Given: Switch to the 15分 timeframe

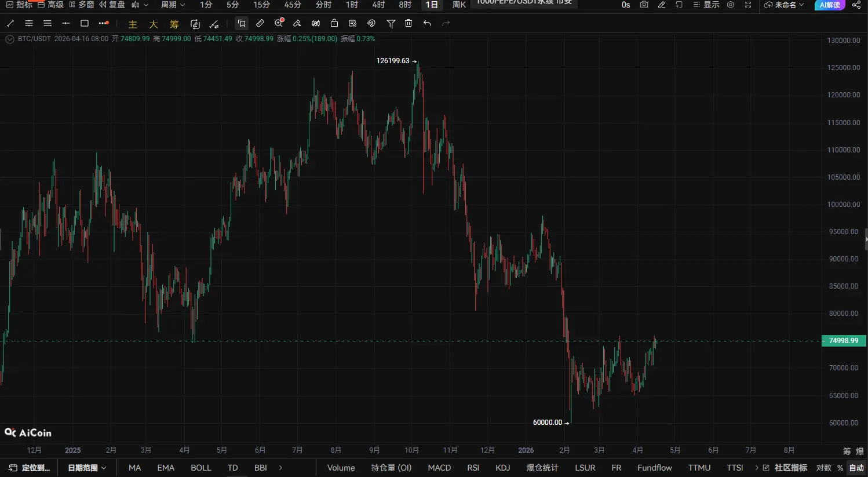Looking at the screenshot, I should point(262,5).
